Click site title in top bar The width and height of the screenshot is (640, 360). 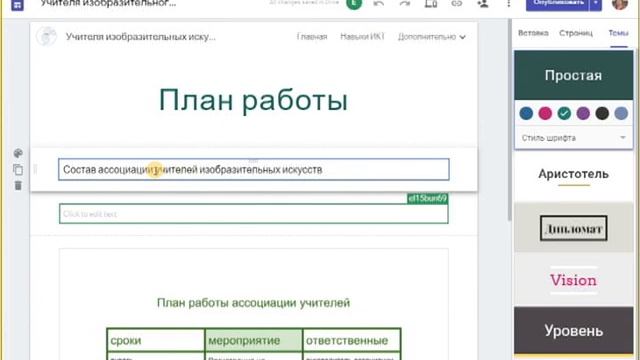coord(108,4)
